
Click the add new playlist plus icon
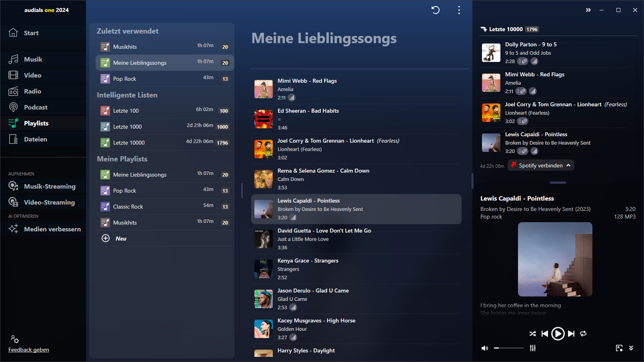(106, 239)
